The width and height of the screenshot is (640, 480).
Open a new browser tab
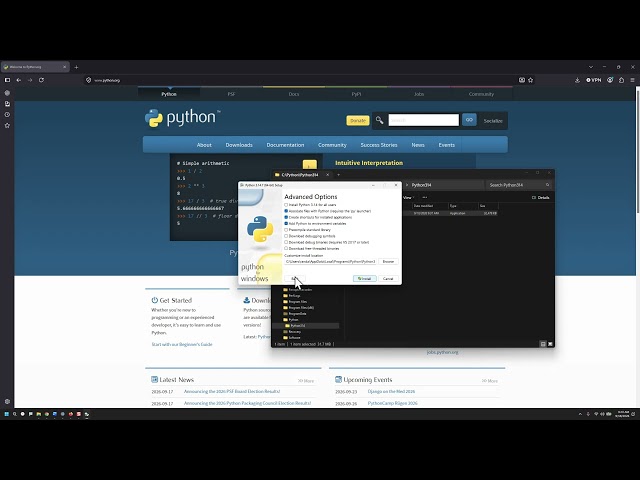76,67
